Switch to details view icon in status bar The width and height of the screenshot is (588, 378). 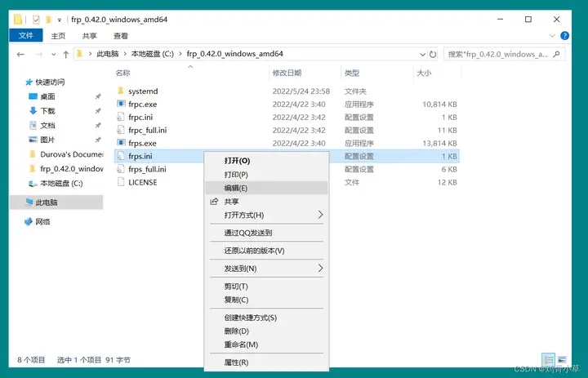pos(549,359)
